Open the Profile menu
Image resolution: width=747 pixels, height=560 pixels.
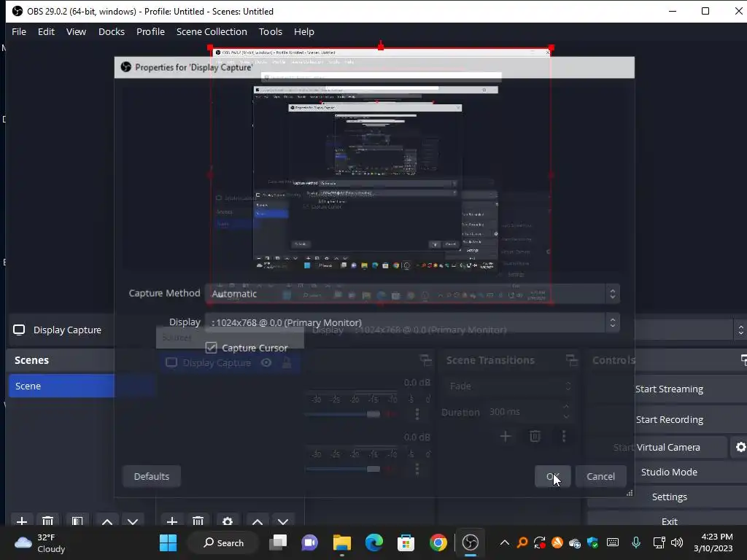(x=150, y=31)
